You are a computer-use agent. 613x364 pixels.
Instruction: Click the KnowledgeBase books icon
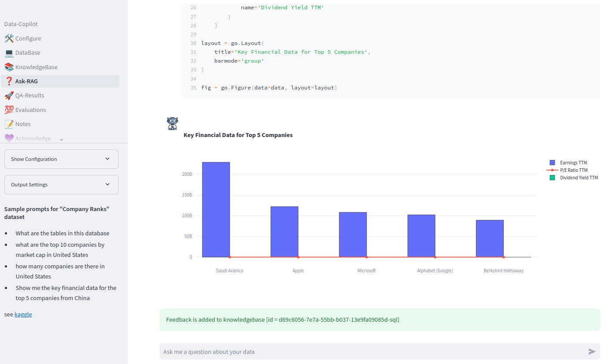9,67
